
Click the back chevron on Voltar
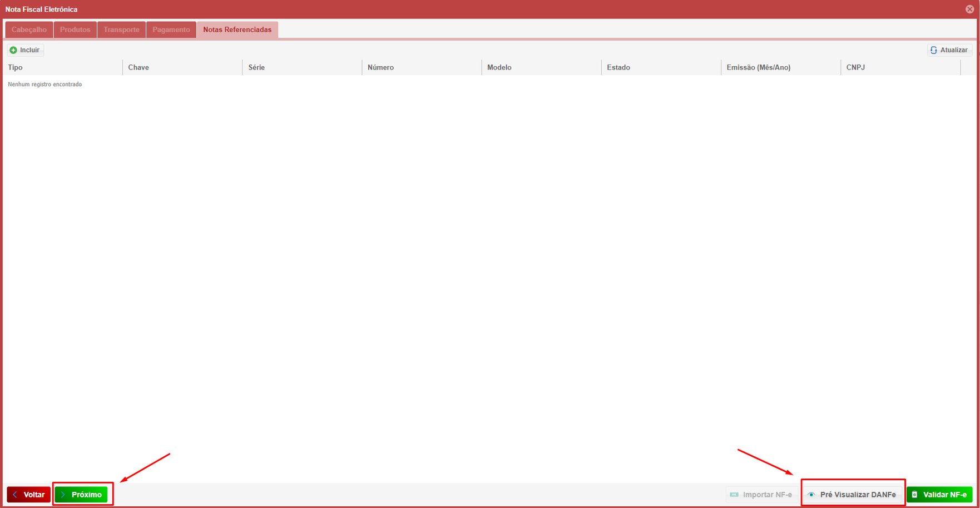pyautogui.click(x=15, y=495)
